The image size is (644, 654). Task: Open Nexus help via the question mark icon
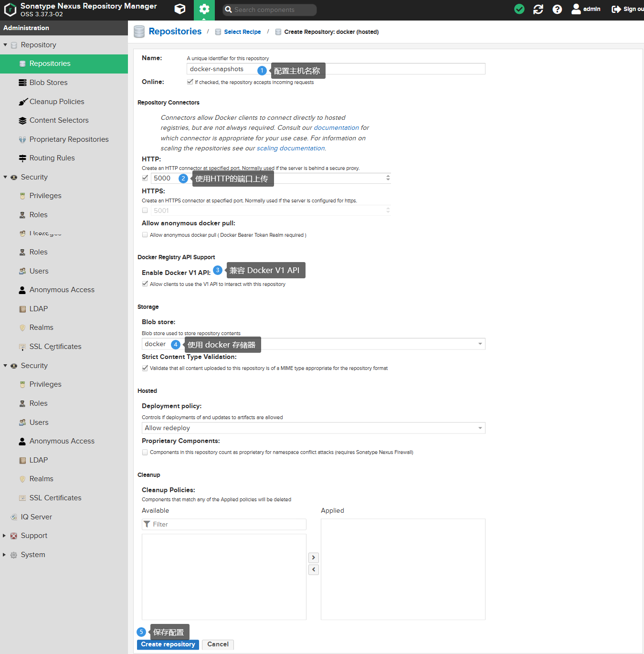pos(557,9)
